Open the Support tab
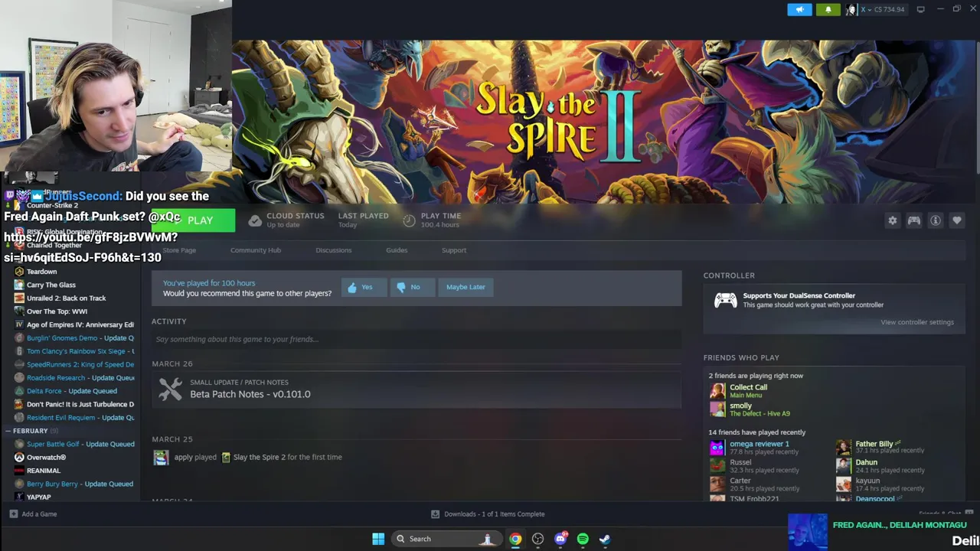The height and width of the screenshot is (551, 980). tap(454, 250)
